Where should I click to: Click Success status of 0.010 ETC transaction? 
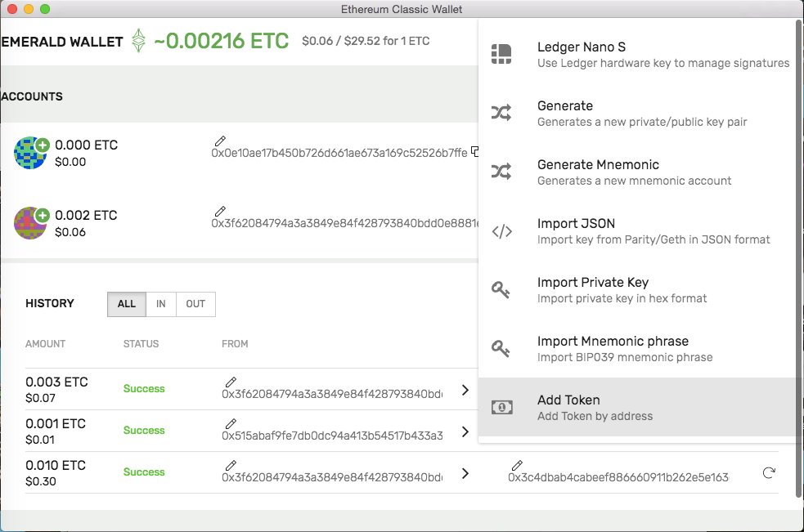[x=144, y=472]
